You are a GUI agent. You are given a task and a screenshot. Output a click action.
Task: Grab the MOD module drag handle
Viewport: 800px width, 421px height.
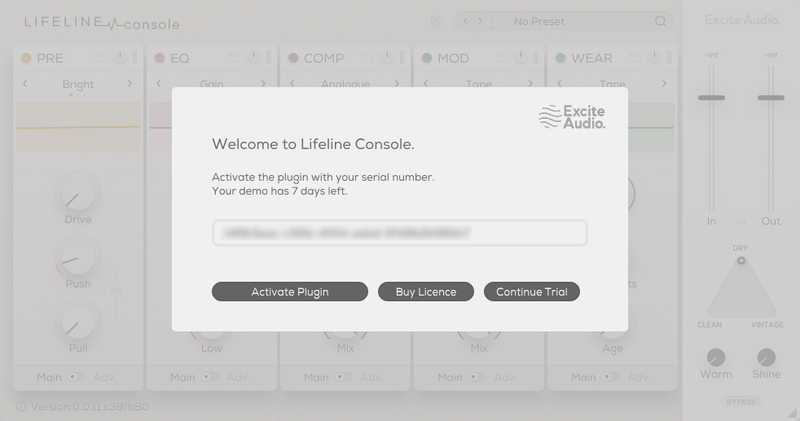pos(536,57)
